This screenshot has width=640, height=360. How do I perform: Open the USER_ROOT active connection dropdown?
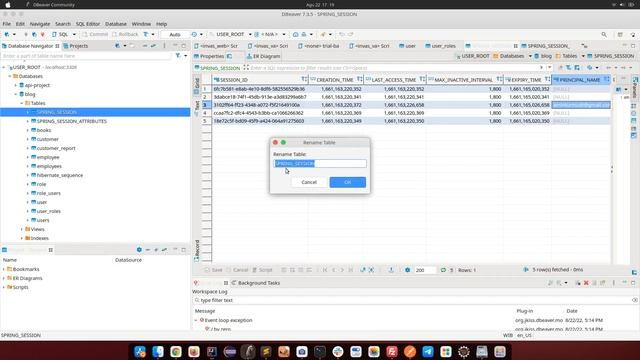coord(230,34)
